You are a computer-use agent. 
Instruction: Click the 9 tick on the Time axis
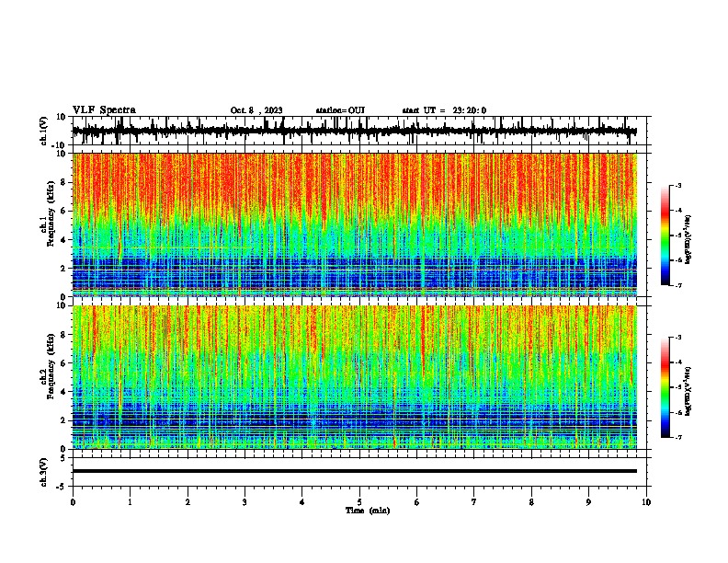[x=588, y=502]
